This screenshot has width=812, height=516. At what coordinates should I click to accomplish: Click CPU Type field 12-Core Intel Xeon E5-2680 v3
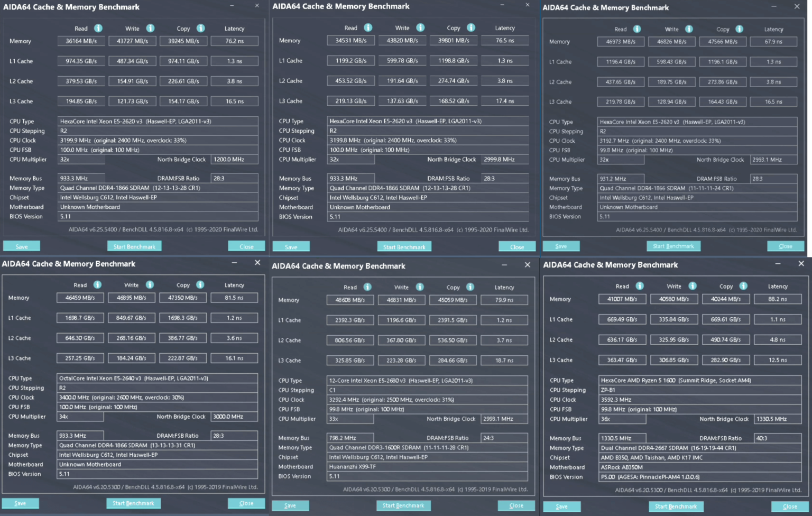(x=427, y=380)
